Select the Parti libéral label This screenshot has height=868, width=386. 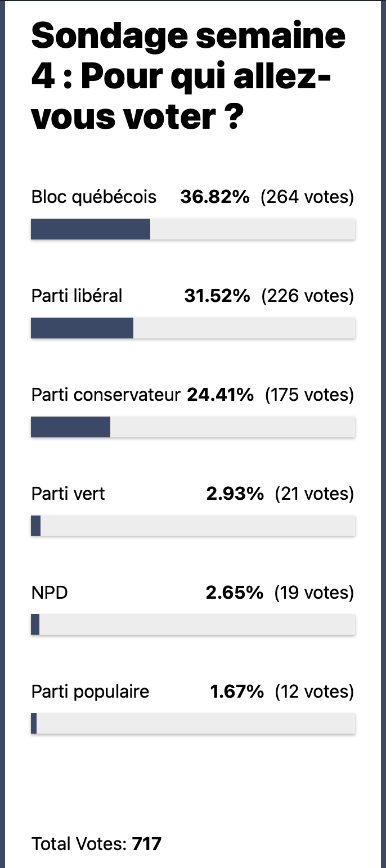click(77, 296)
